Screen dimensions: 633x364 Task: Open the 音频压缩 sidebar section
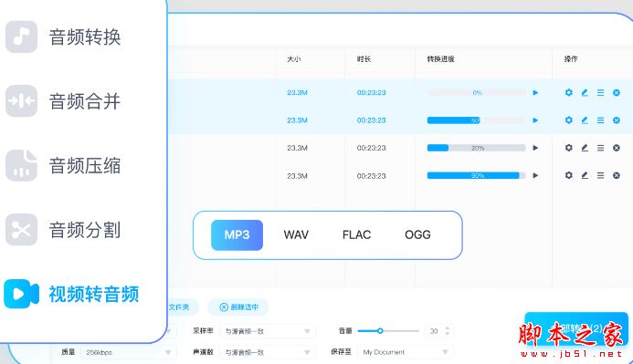tap(63, 165)
